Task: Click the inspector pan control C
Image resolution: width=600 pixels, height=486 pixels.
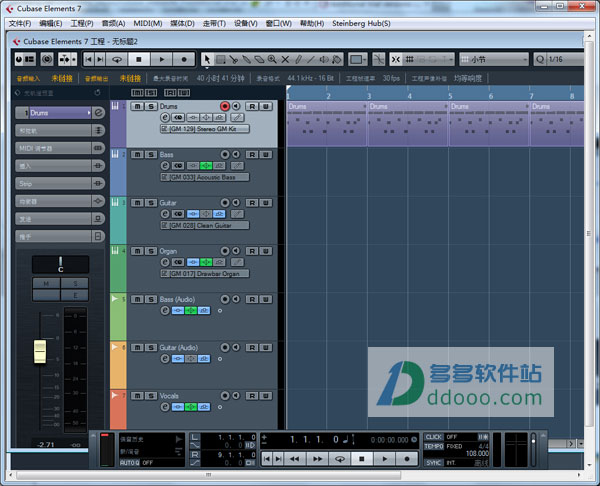Action: 60,264
